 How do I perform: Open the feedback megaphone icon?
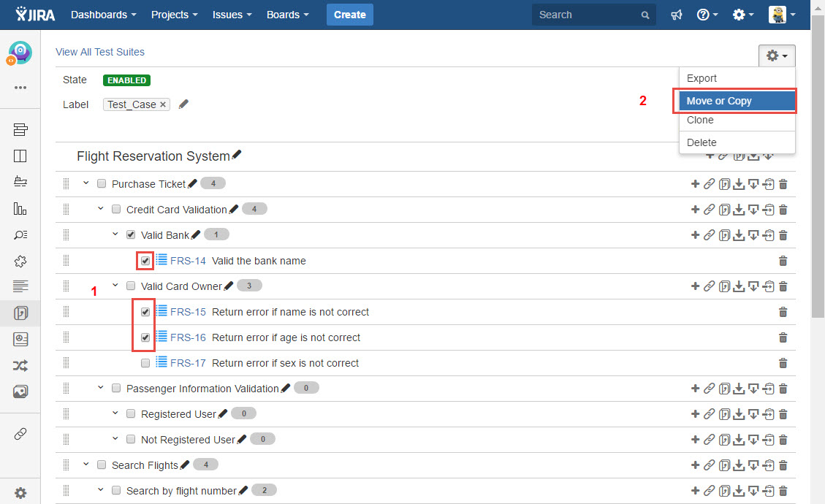[677, 15]
